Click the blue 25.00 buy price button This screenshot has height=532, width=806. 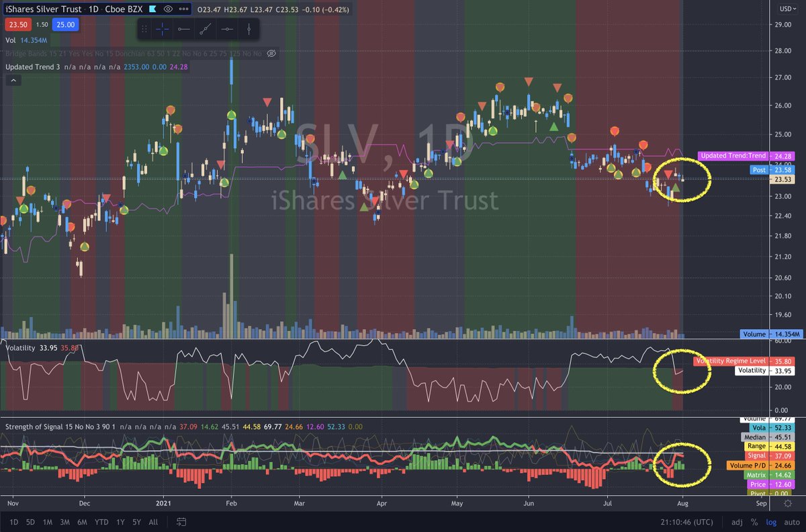tap(66, 24)
